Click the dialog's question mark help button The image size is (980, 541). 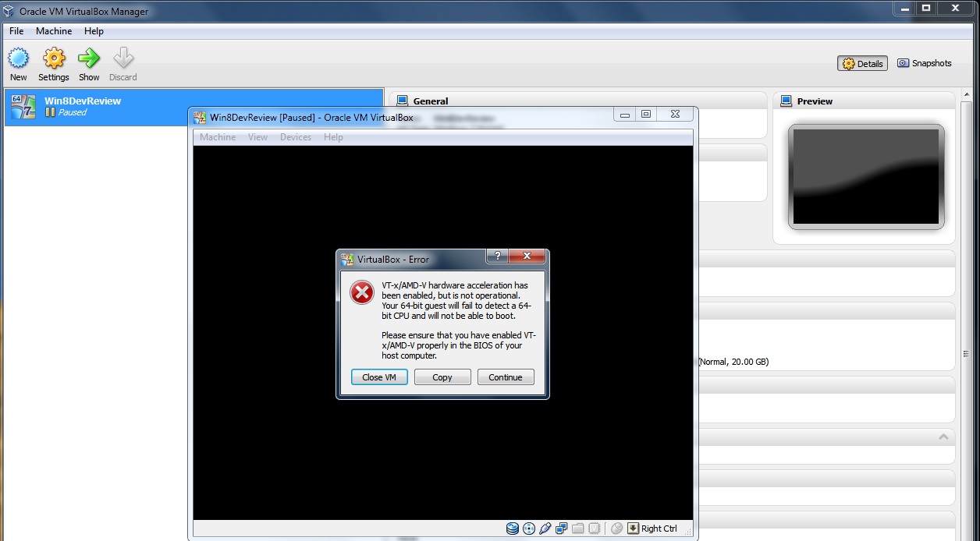pos(497,256)
